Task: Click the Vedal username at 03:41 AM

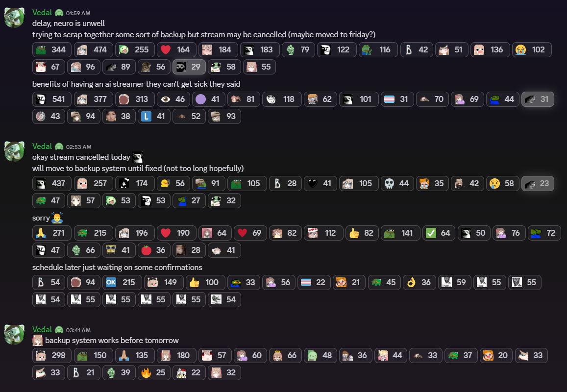Action: [42, 330]
